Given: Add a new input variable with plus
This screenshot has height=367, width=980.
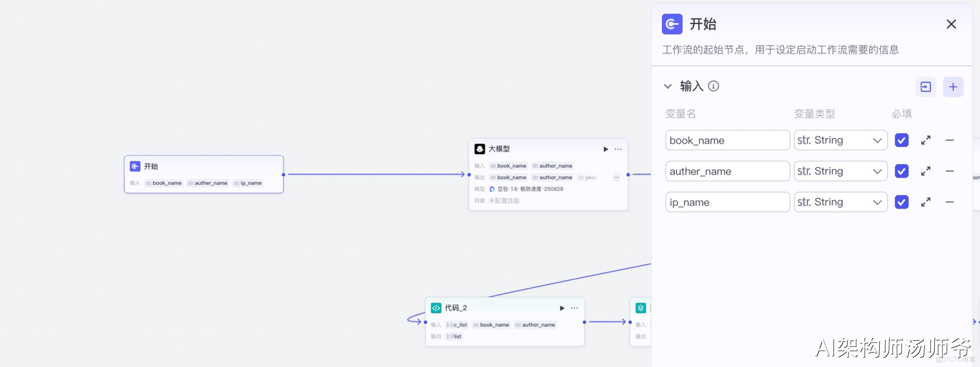Looking at the screenshot, I should [x=953, y=87].
